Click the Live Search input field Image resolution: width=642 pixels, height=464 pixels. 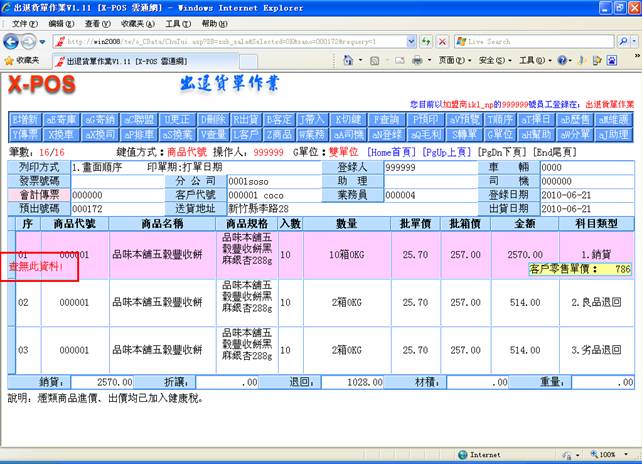530,42
